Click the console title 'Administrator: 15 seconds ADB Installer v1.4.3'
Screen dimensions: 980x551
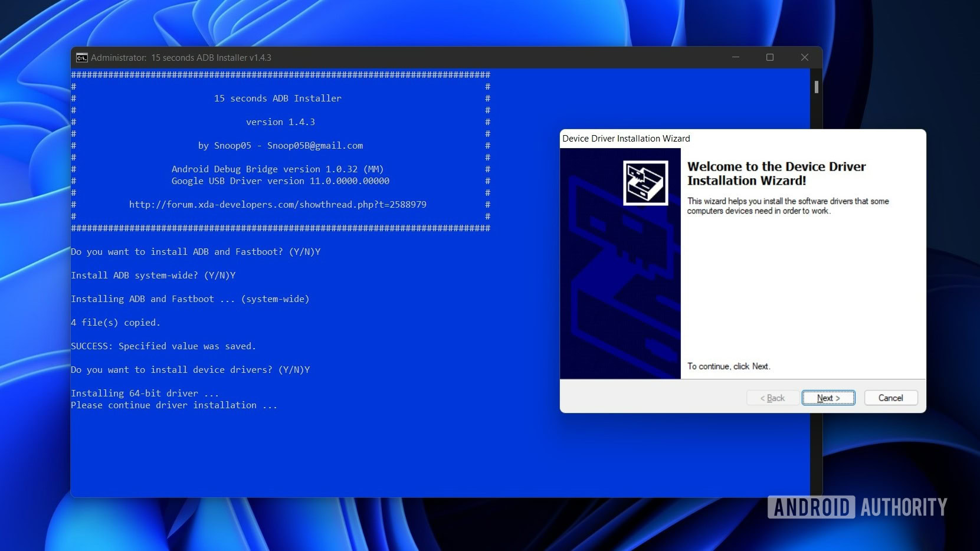point(181,58)
